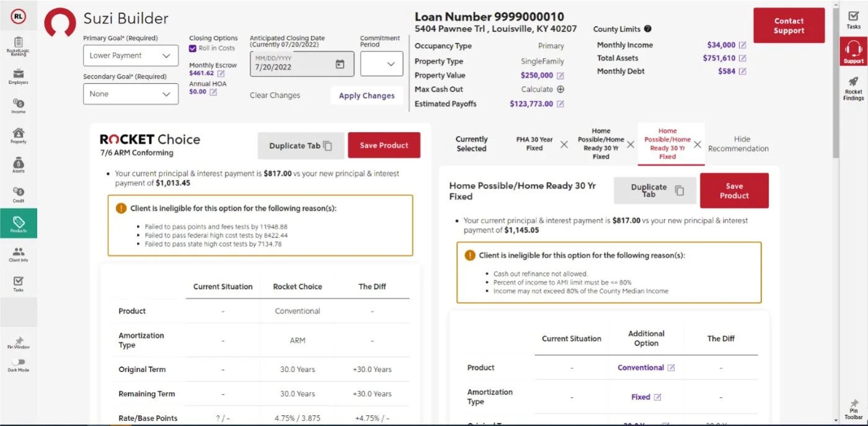Toggle the Roll in Costs checkbox

(193, 48)
